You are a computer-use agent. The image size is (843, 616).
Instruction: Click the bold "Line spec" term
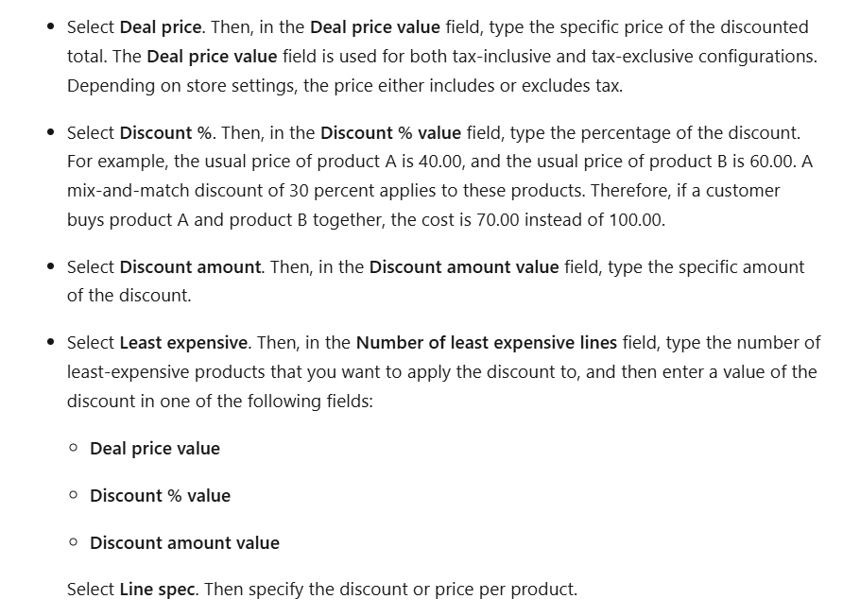click(x=157, y=590)
